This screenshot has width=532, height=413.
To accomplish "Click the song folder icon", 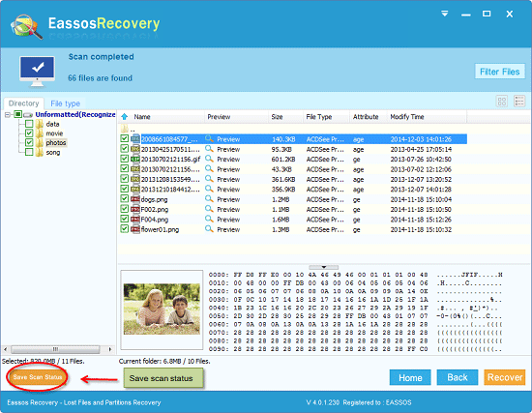I will pyautogui.click(x=40, y=152).
